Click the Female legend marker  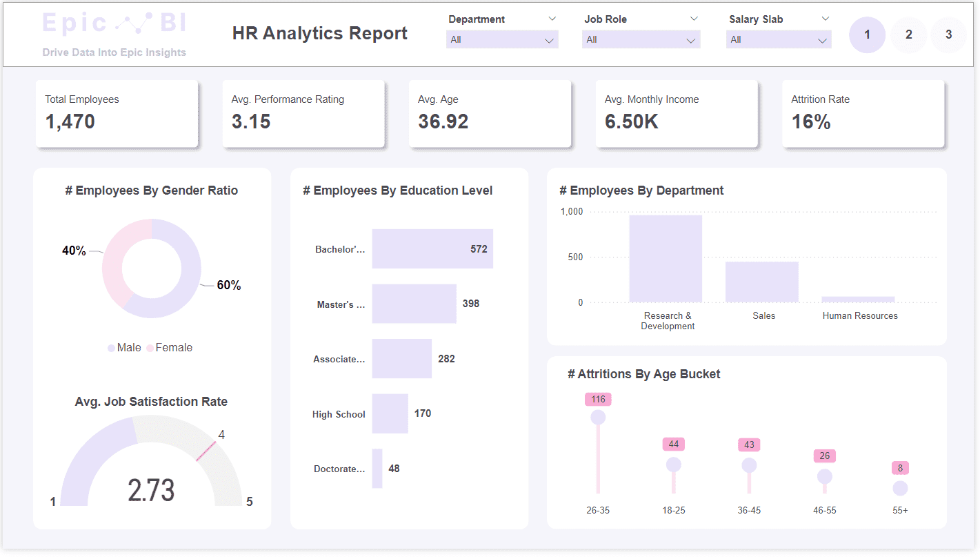point(150,349)
